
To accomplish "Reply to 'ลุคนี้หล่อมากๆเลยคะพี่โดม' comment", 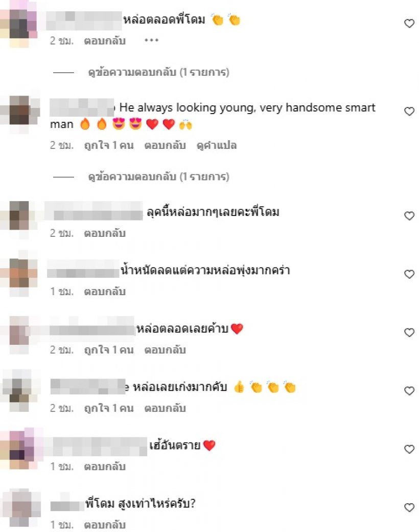I will pos(105,233).
